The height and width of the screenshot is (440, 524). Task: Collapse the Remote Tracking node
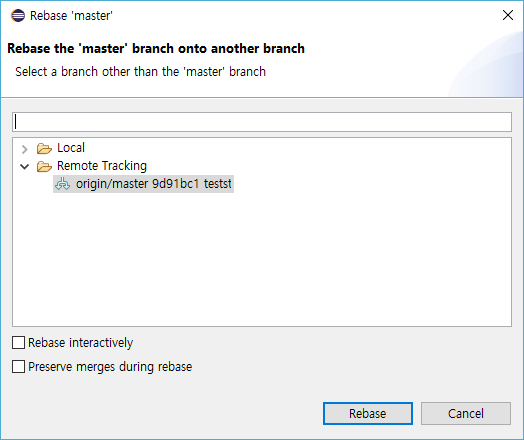coord(24,166)
